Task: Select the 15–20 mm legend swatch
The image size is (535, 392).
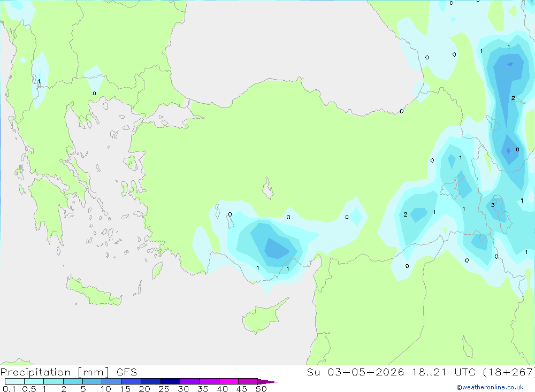Action: click(x=132, y=381)
